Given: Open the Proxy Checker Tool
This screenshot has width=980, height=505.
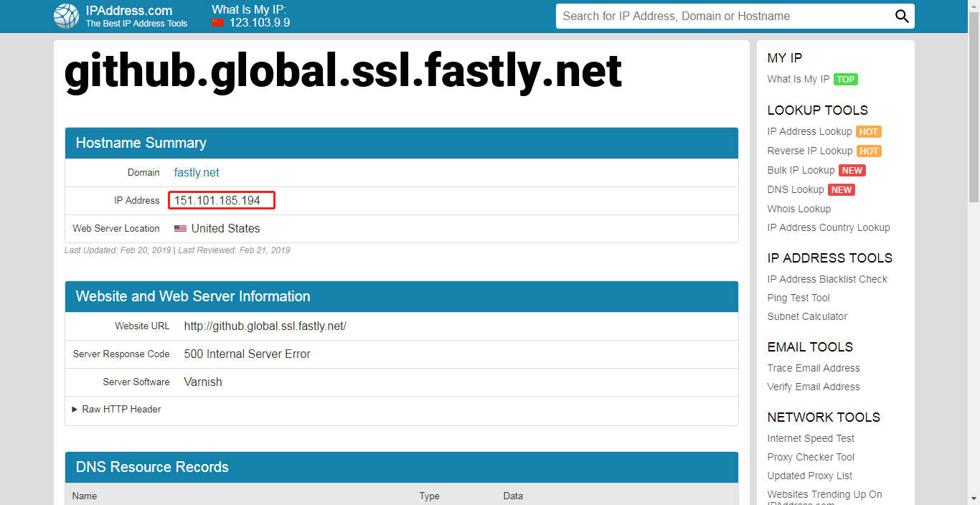Looking at the screenshot, I should coord(811,458).
